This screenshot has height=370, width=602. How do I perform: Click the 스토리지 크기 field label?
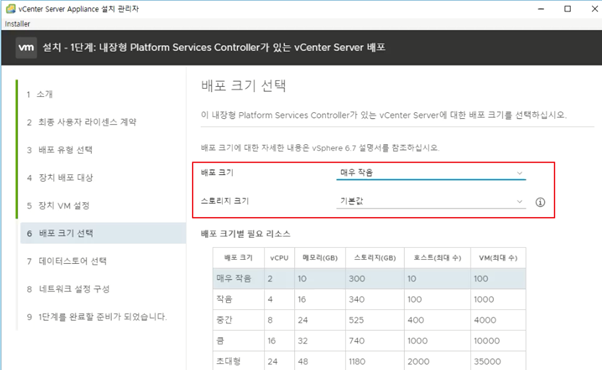pyautogui.click(x=225, y=201)
